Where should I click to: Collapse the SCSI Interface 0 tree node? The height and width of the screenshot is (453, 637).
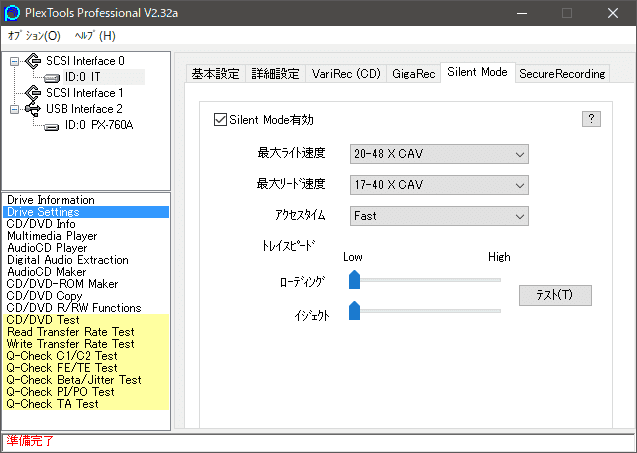(x=14, y=61)
